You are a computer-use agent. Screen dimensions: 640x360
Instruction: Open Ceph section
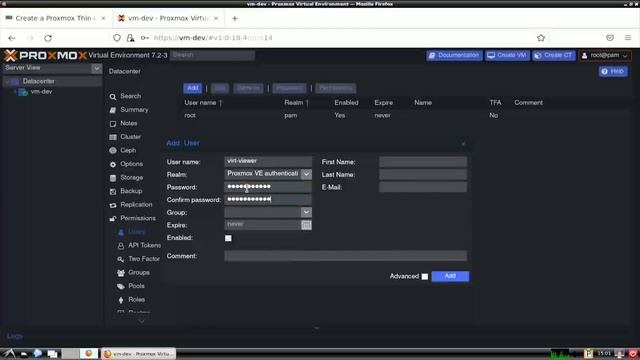point(128,150)
